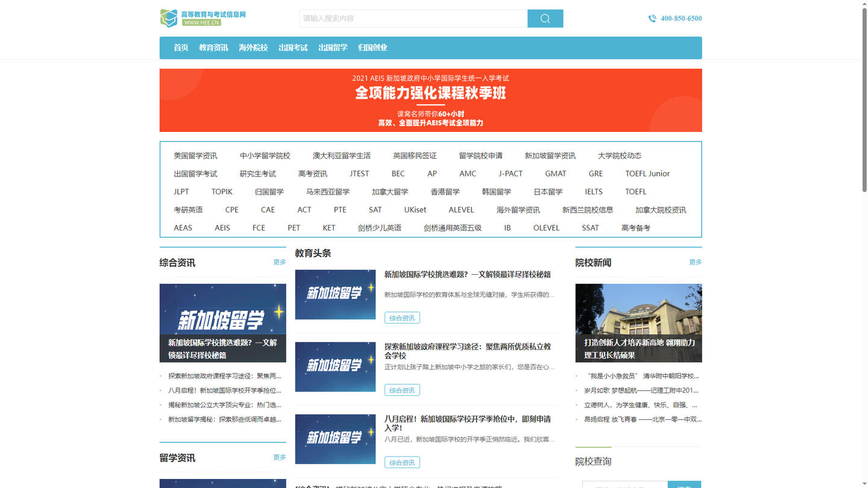The image size is (868, 488).
Task: Click 综合资讯 tag under 探索新加坡政府课程 article
Action: (x=402, y=390)
